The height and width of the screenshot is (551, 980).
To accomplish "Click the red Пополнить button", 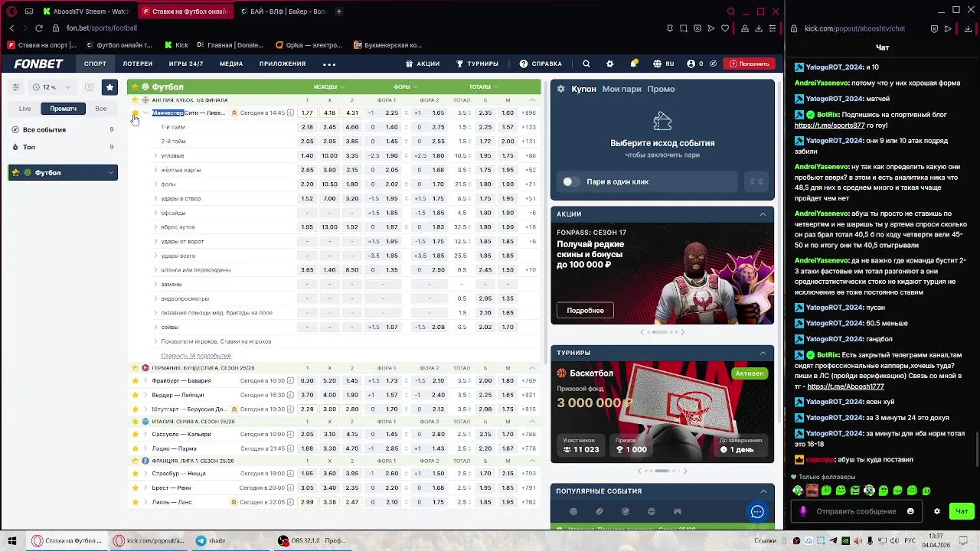I will click(749, 64).
